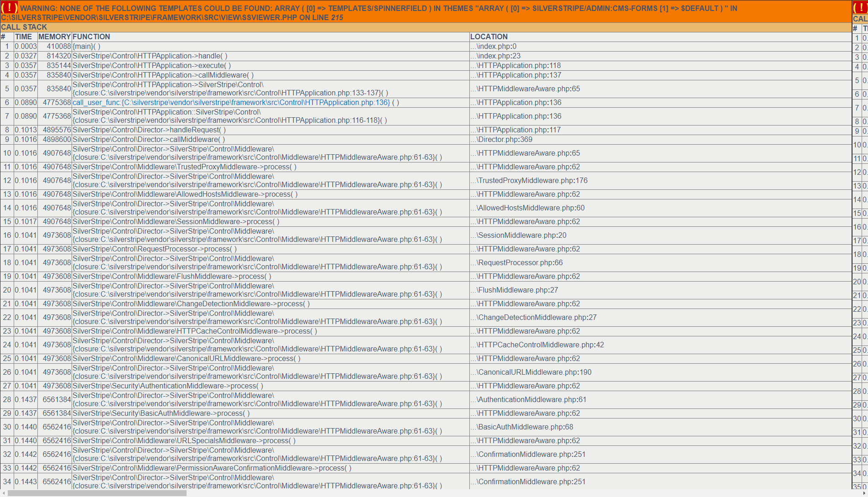Screen dimensions: 868x497
Task: Click the "Memory" column header
Action: coord(54,37)
